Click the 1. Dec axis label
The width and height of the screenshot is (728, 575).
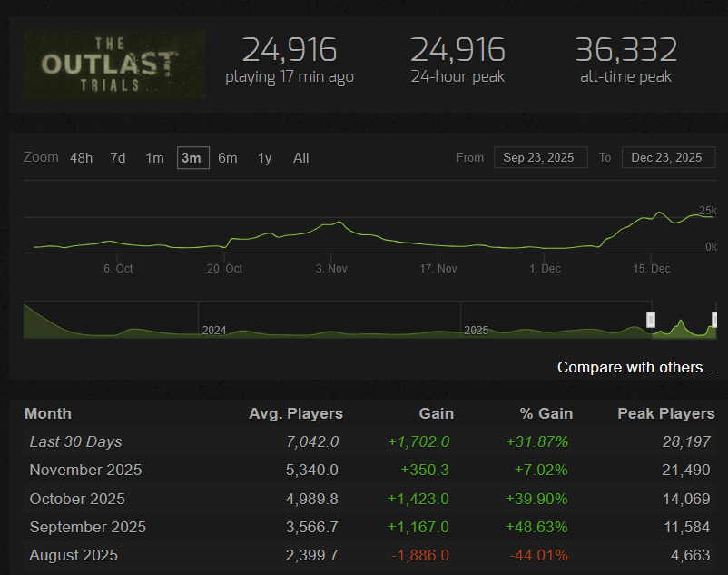click(545, 269)
